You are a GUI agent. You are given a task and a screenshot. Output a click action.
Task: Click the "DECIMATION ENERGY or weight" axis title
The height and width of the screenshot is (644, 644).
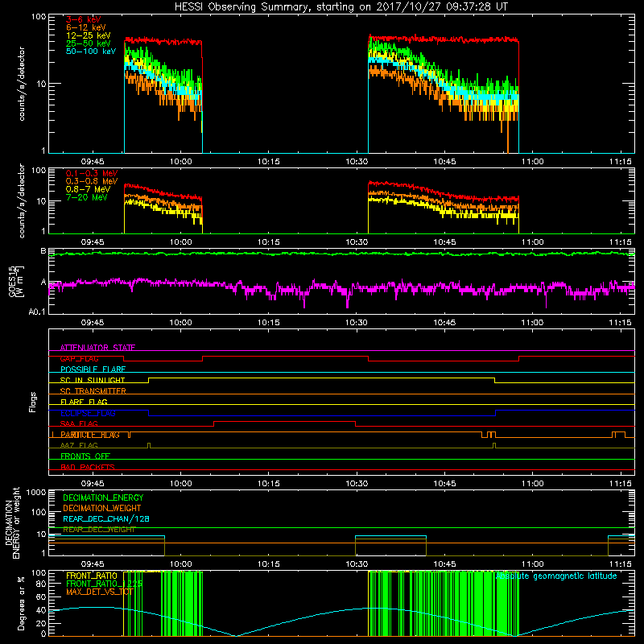pos(12,522)
